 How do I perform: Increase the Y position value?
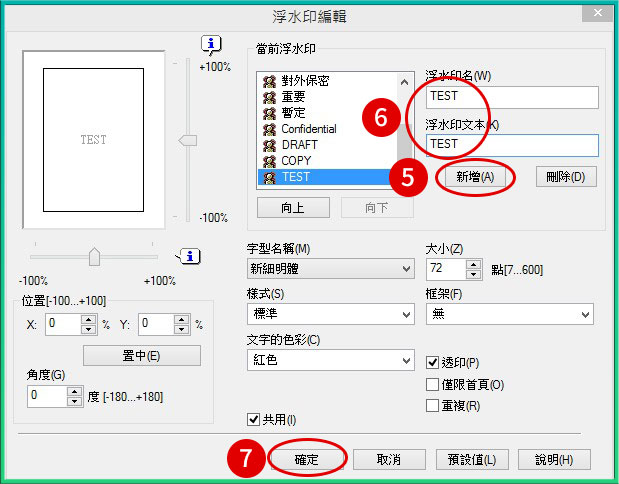pyautogui.click(x=181, y=319)
